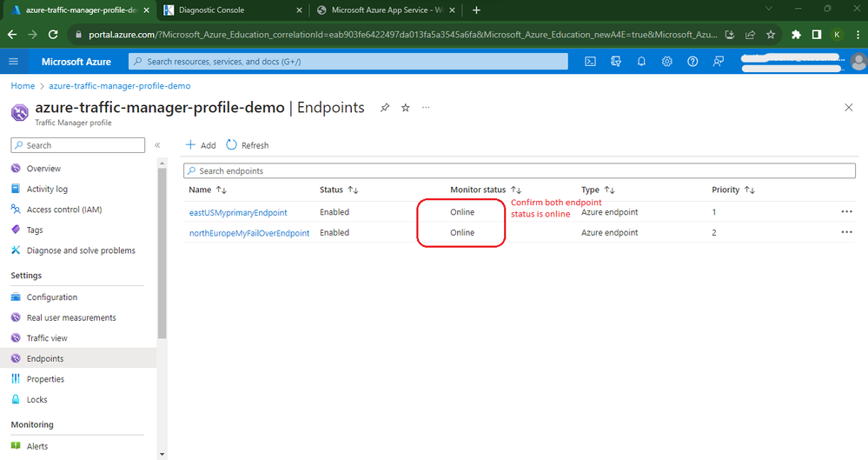Collapse the left navigation menu chevron
The height and width of the screenshot is (460, 868).
(x=157, y=145)
